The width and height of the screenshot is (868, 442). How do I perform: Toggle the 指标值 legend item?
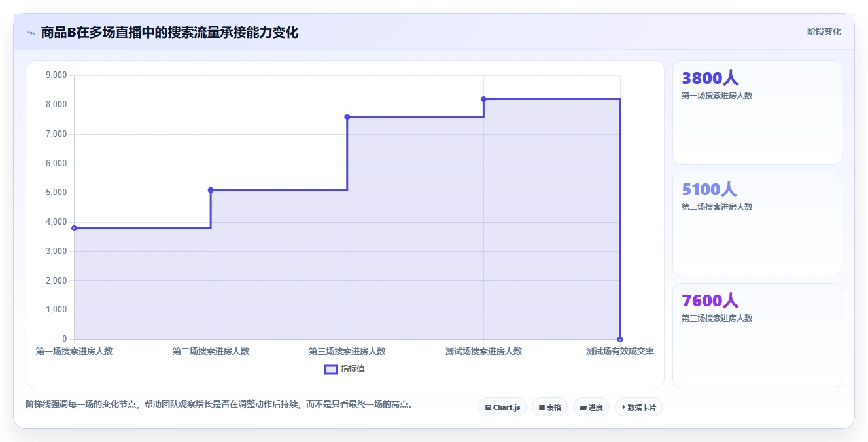[345, 369]
